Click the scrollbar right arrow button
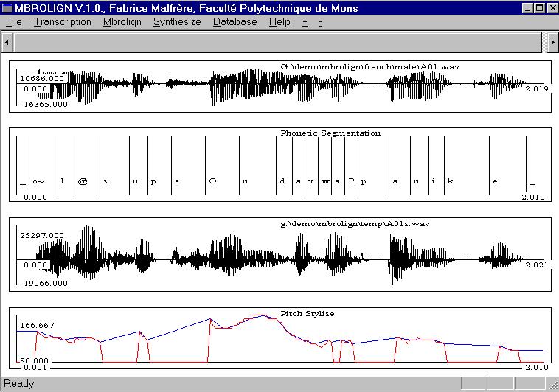Screen dimensions: 559x392 (552, 42)
